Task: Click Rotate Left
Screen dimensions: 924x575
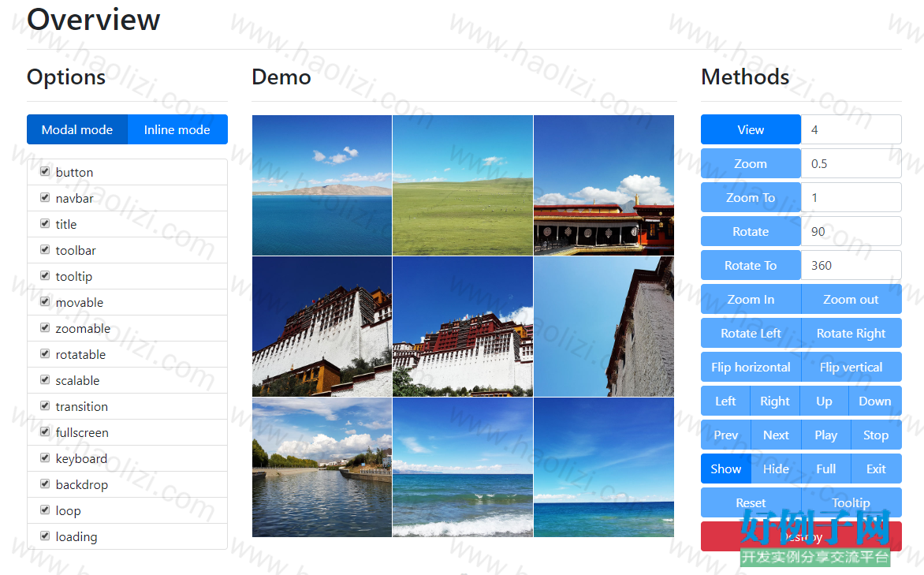Action: (x=751, y=333)
